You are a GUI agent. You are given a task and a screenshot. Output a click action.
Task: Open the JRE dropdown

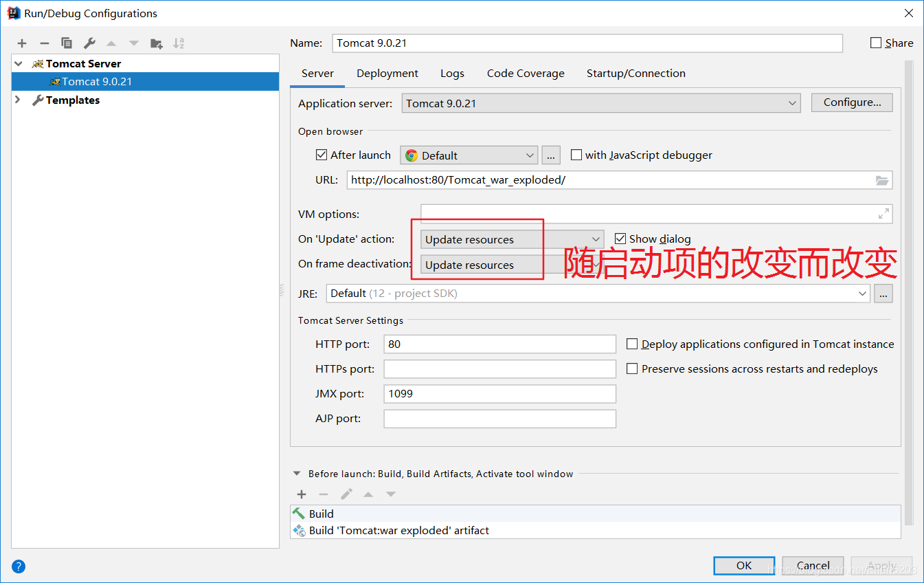pos(598,294)
